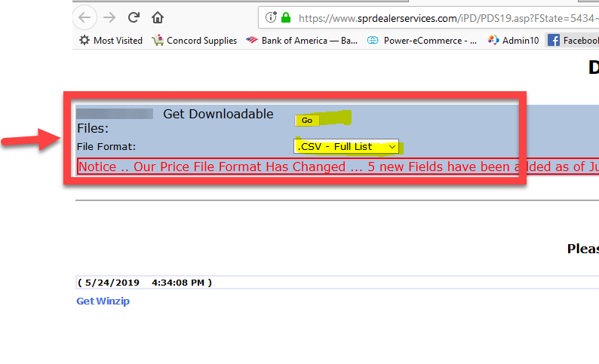Click the green secure lock icon
The width and height of the screenshot is (599, 364).
coord(287,17)
